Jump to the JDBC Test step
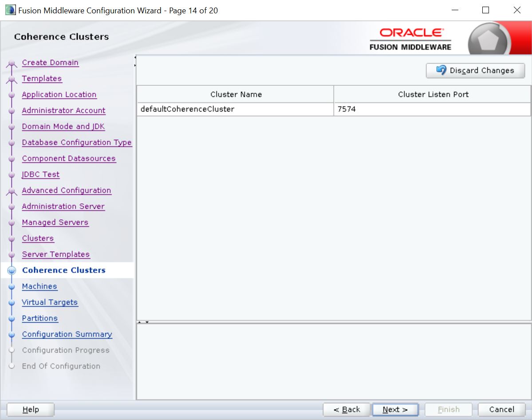Viewport: 532px width, 420px height. point(41,174)
